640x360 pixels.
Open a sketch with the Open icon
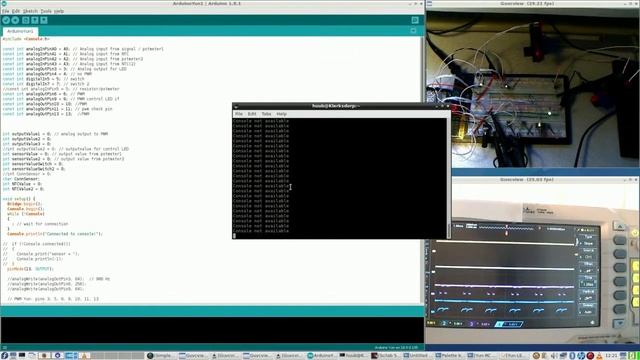tap(35, 20)
